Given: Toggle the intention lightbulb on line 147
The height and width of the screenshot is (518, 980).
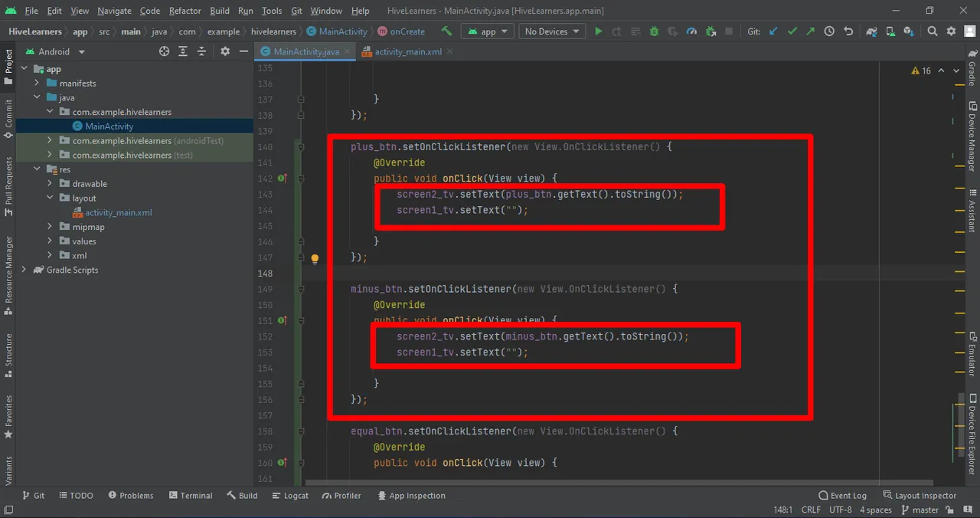Looking at the screenshot, I should pyautogui.click(x=315, y=258).
